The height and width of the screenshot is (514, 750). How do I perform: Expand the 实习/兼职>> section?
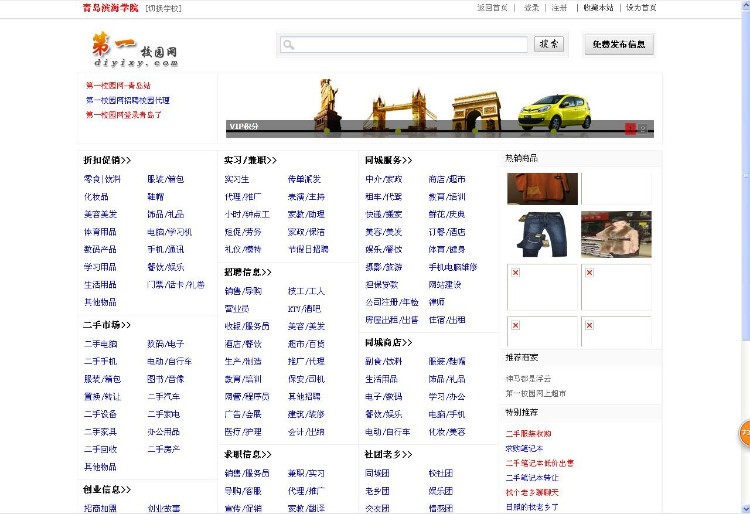coord(250,160)
